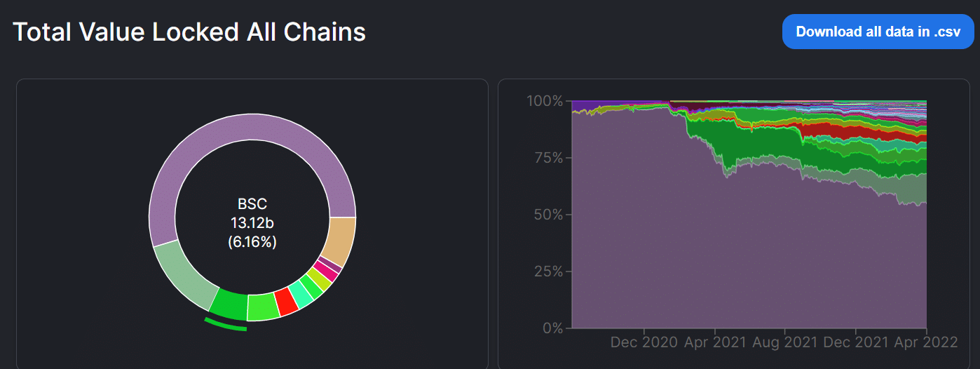Click the Total Value Locked All Chains heading
The width and height of the screenshot is (980, 369).
tap(189, 32)
